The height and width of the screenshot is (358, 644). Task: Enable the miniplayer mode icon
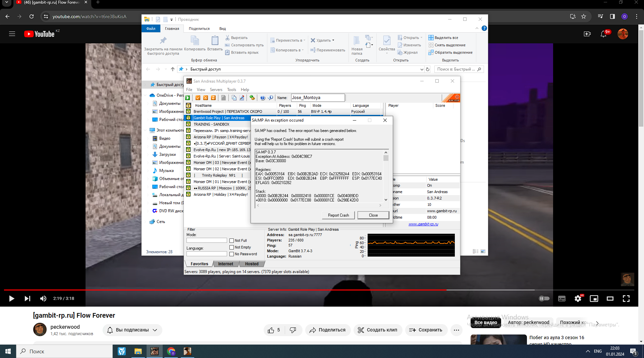[594, 299]
